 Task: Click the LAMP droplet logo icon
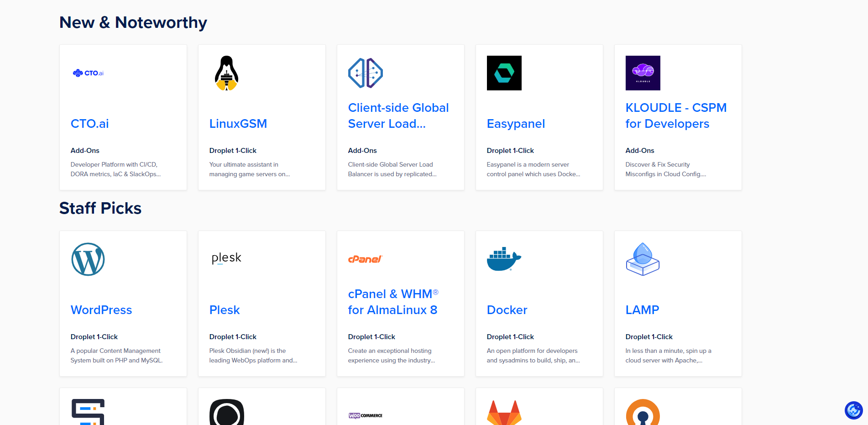[643, 259]
